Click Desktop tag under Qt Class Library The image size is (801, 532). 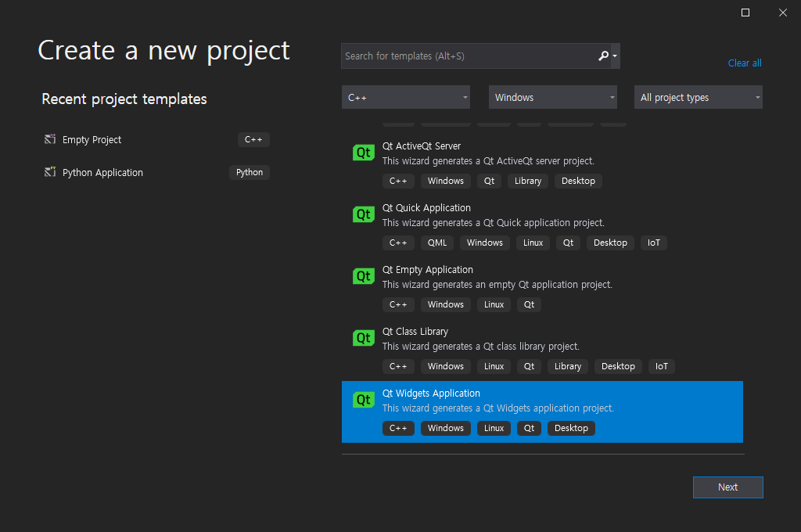(x=618, y=366)
